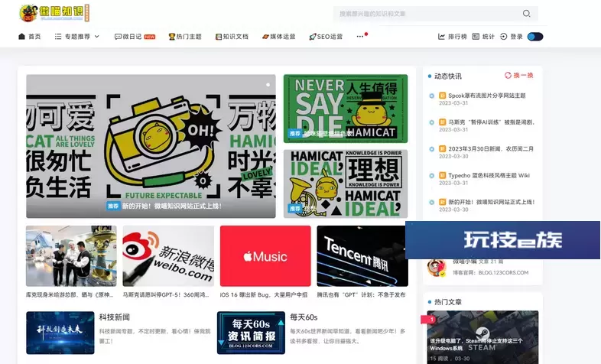Viewport: 601px width, 364px height.
Task: Open the SEO运营 menu item
Action: point(330,37)
